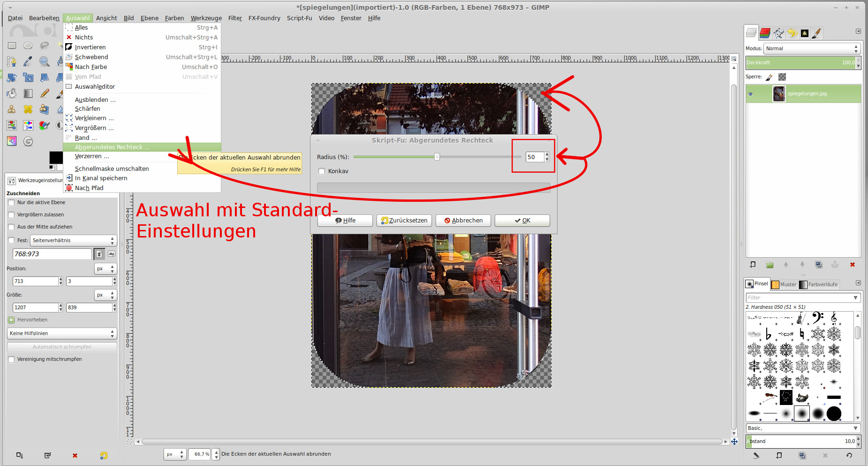Open the Modus Normal dropdown
The image size is (868, 466).
pos(811,48)
